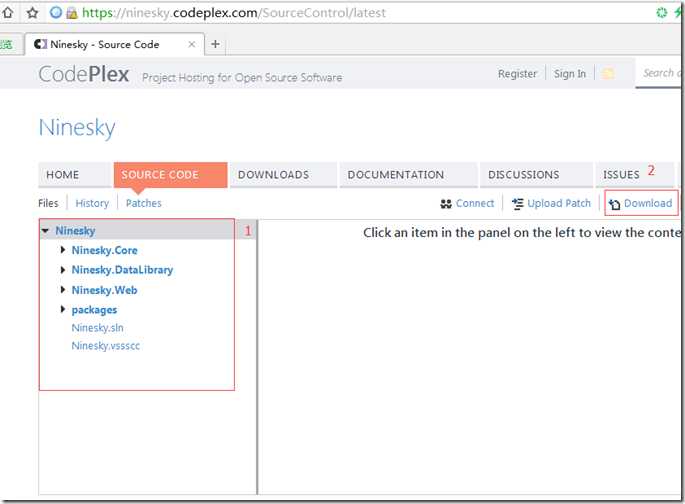Open the Patches sub-tab
The width and height of the screenshot is (685, 504).
(x=144, y=203)
